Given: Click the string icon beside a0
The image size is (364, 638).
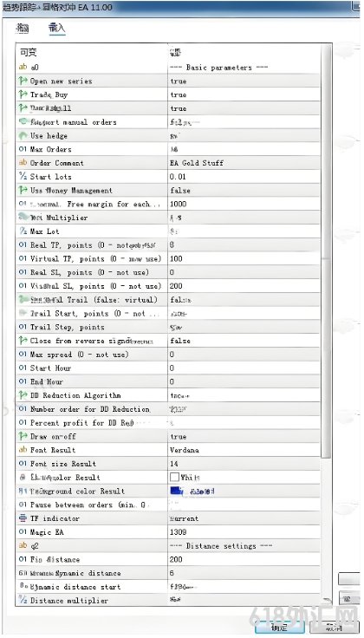Looking at the screenshot, I should 23,67.
